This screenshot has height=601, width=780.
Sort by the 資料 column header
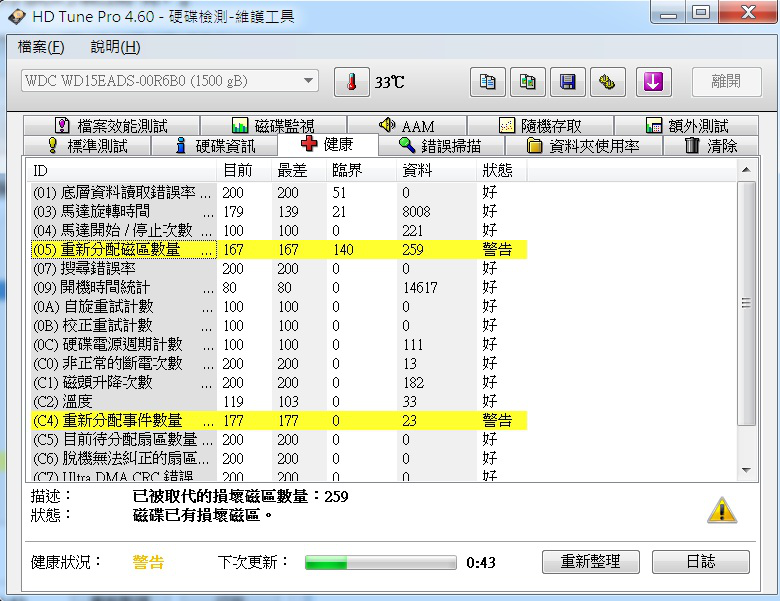[436, 171]
